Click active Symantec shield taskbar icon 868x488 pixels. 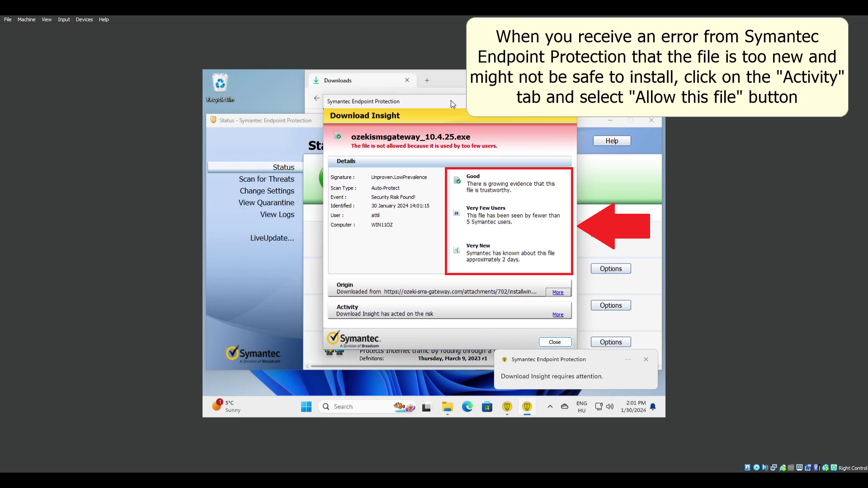[527, 407]
